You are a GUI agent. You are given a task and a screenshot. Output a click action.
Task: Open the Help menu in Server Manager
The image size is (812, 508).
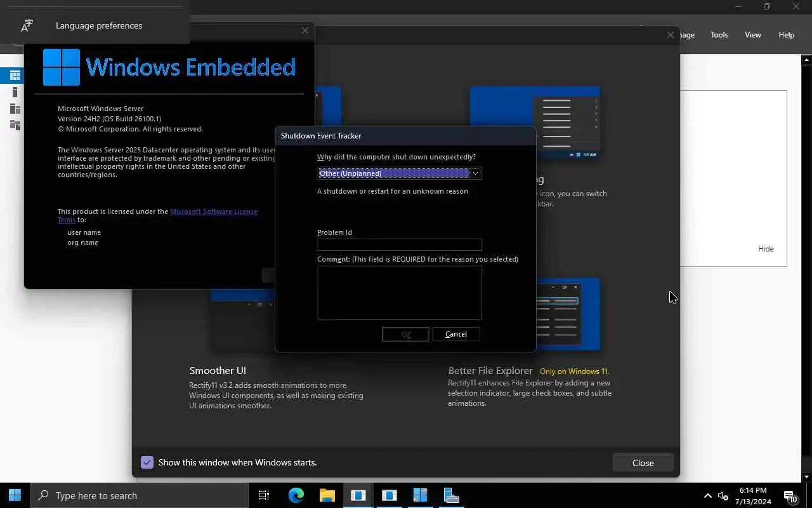pyautogui.click(x=786, y=35)
